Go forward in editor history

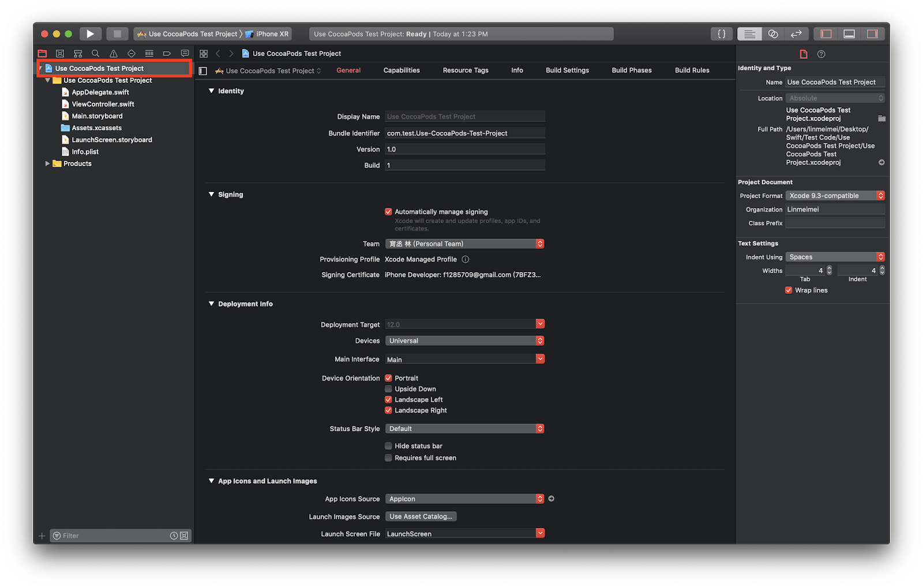pos(231,54)
